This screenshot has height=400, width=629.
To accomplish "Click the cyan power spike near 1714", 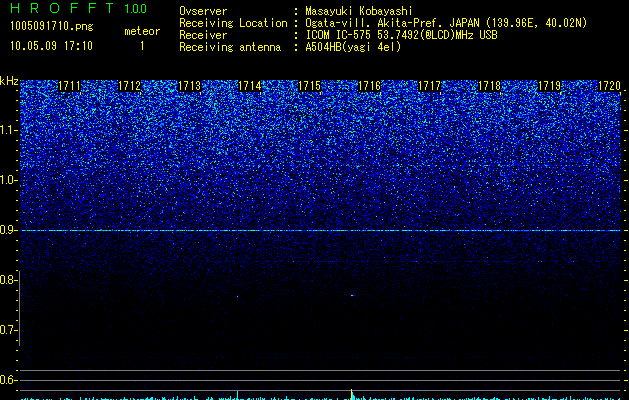I will 237,395.
